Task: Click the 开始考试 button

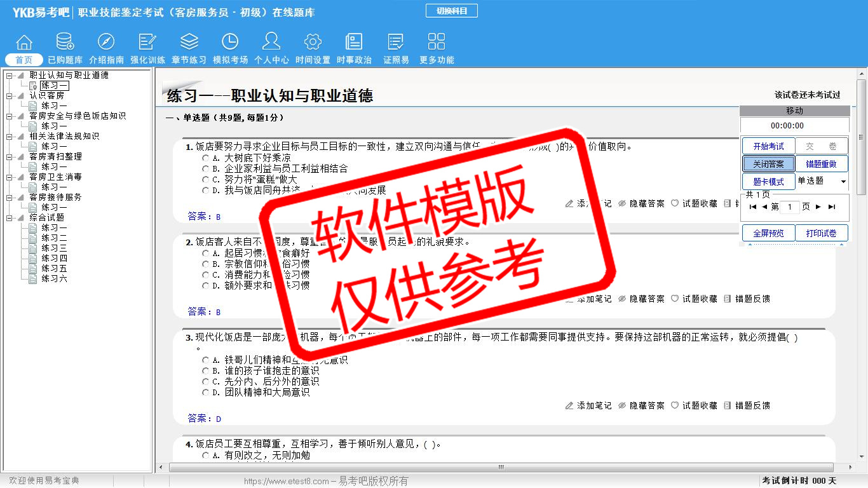Action: tap(768, 146)
